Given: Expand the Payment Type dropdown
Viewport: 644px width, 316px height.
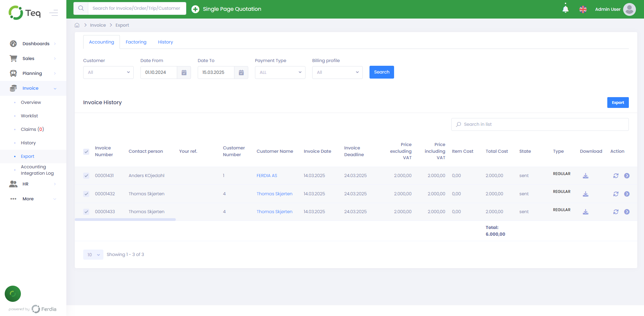Looking at the screenshot, I should 280,73.
